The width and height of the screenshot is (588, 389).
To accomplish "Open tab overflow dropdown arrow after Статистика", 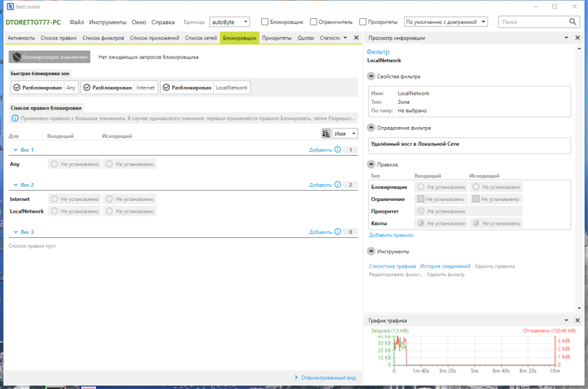I will [345, 38].
